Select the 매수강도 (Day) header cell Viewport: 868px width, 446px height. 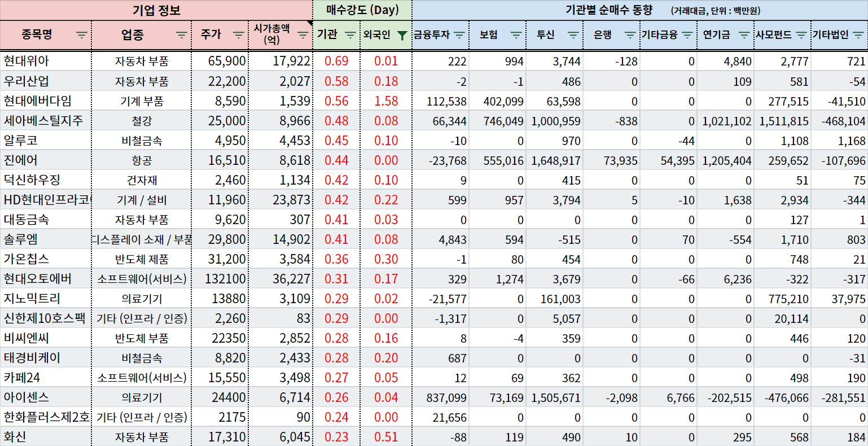point(362,10)
